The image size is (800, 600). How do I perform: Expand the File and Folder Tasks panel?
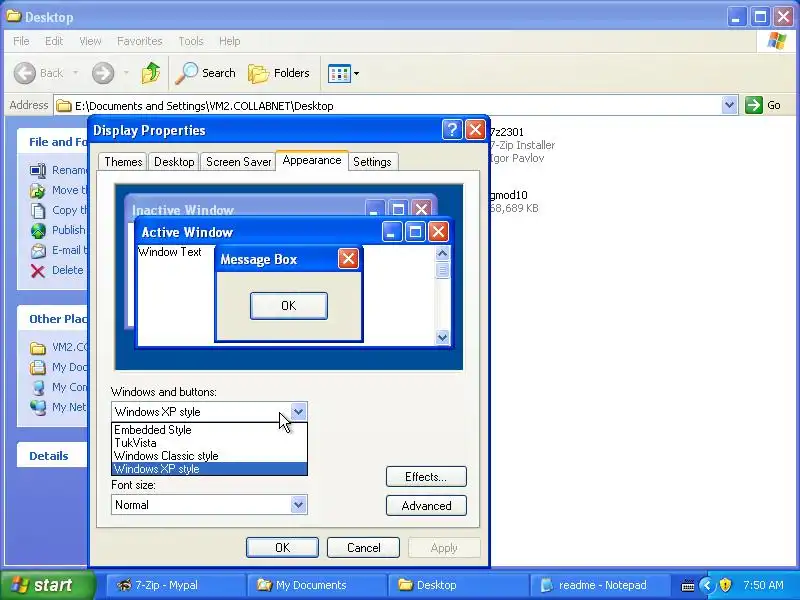(x=52, y=142)
